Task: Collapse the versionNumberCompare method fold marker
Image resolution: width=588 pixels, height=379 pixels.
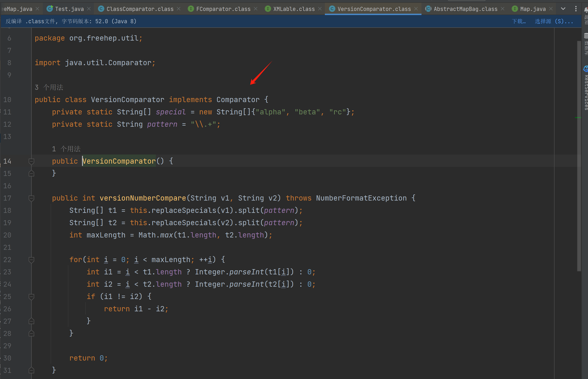Action: pos(31,198)
